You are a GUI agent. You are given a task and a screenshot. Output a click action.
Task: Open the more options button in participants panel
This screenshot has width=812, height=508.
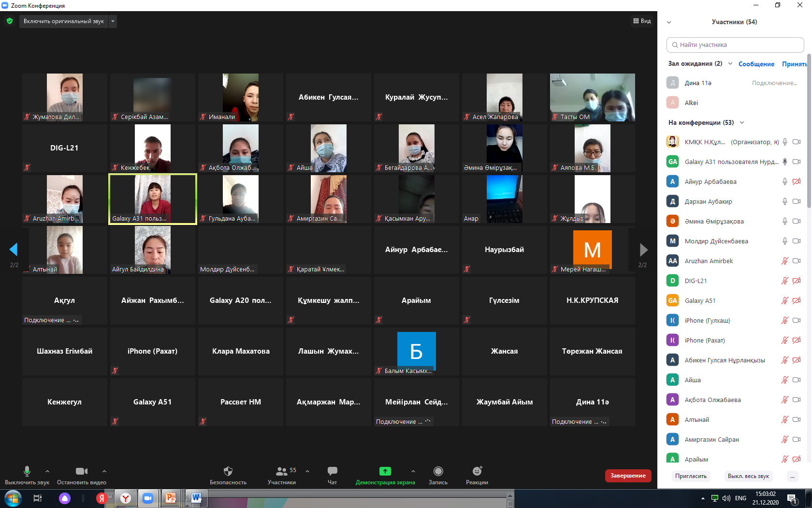pyautogui.click(x=792, y=476)
